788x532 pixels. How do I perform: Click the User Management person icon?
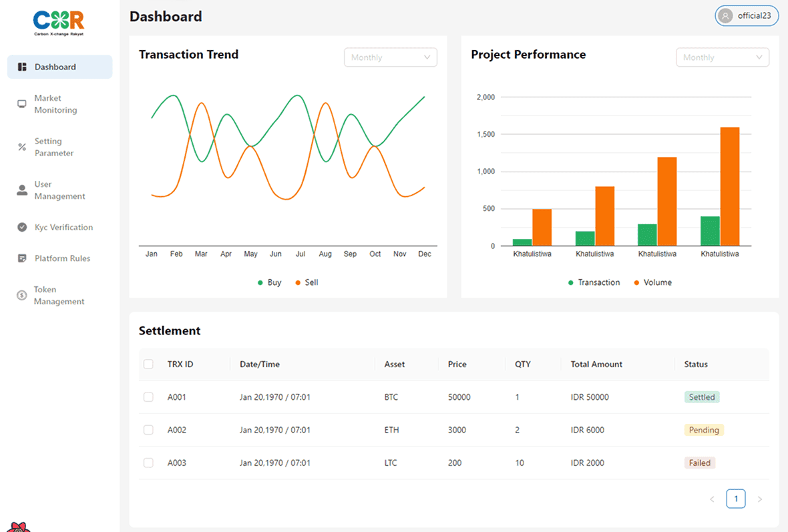(22, 190)
